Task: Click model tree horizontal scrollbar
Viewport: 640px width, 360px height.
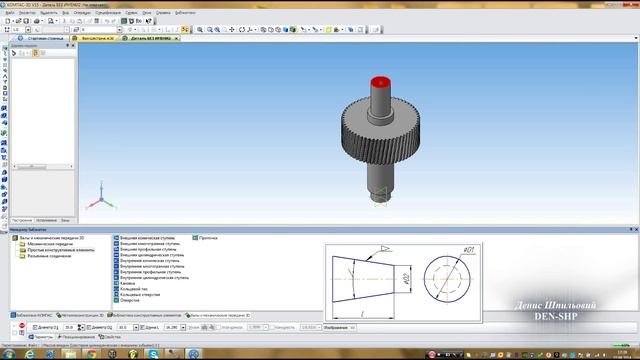Action: [x=43, y=166]
